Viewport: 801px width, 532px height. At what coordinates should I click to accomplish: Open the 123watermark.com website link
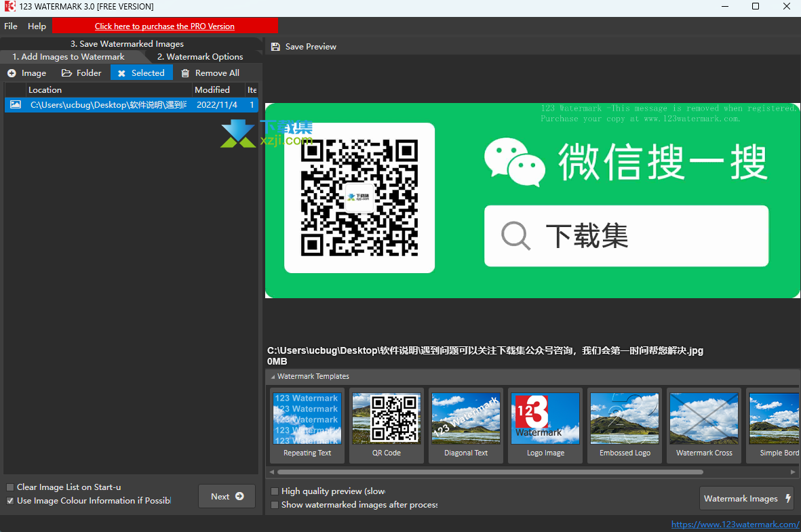point(735,525)
